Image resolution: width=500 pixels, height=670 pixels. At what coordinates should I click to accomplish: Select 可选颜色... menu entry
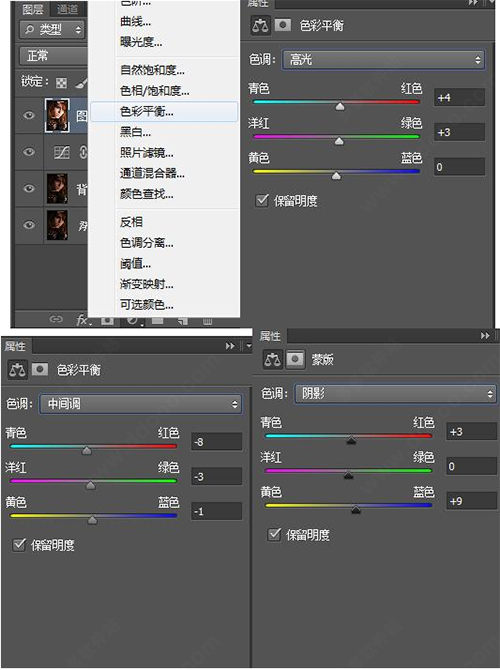pos(147,305)
